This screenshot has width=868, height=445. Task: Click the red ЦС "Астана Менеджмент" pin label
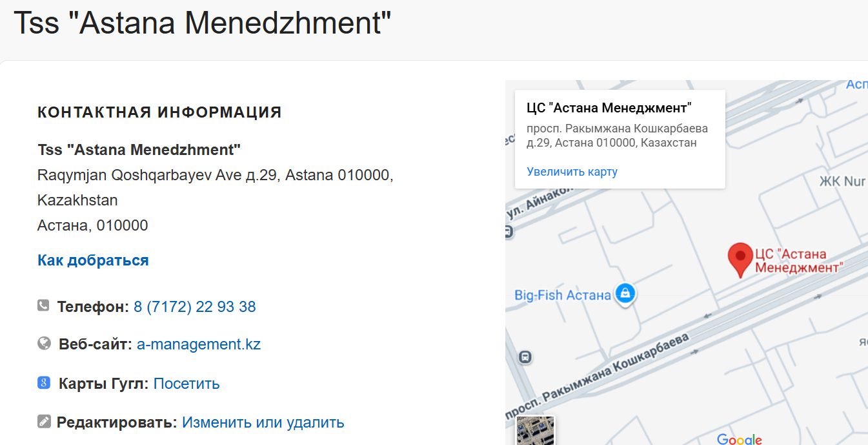pos(799,261)
